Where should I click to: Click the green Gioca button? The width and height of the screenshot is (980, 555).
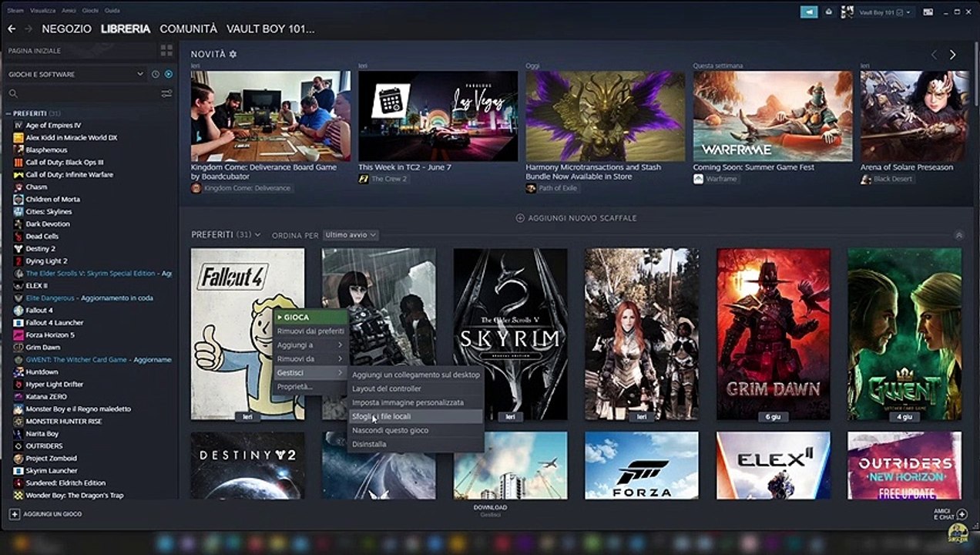310,317
